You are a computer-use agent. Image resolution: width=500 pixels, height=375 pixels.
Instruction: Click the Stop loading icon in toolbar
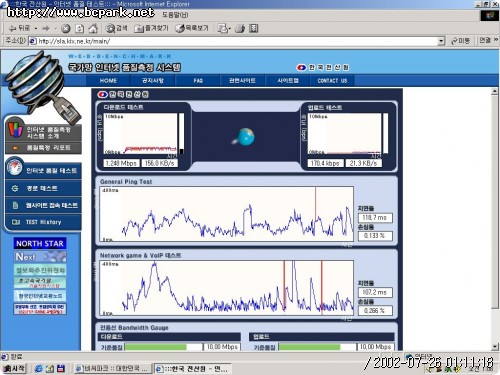tap(66, 29)
